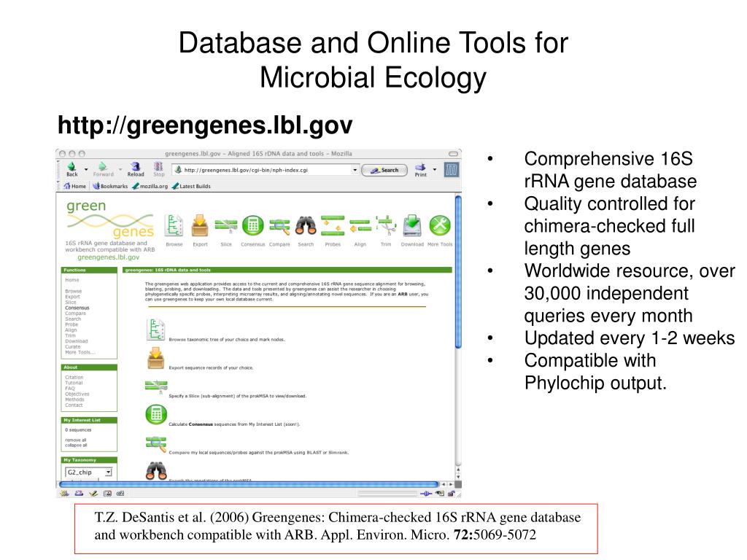Click Align link in Functions sidebar
The image size is (747, 560).
(71, 330)
